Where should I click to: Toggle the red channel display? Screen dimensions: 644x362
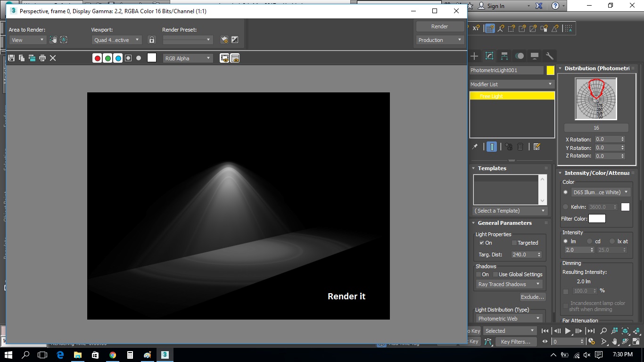tap(97, 58)
